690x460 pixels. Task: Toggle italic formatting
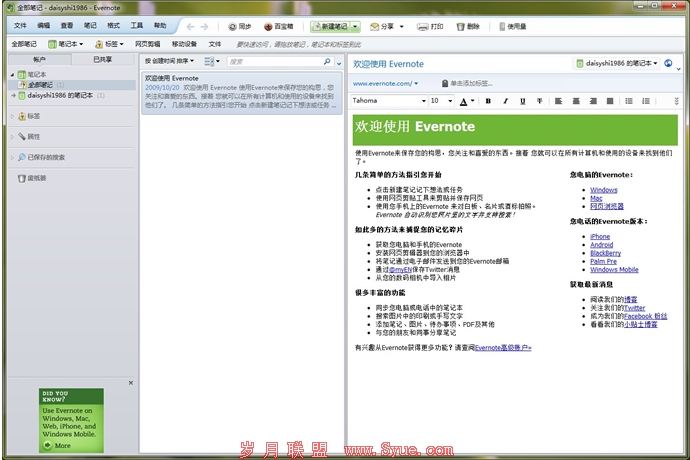click(x=505, y=101)
